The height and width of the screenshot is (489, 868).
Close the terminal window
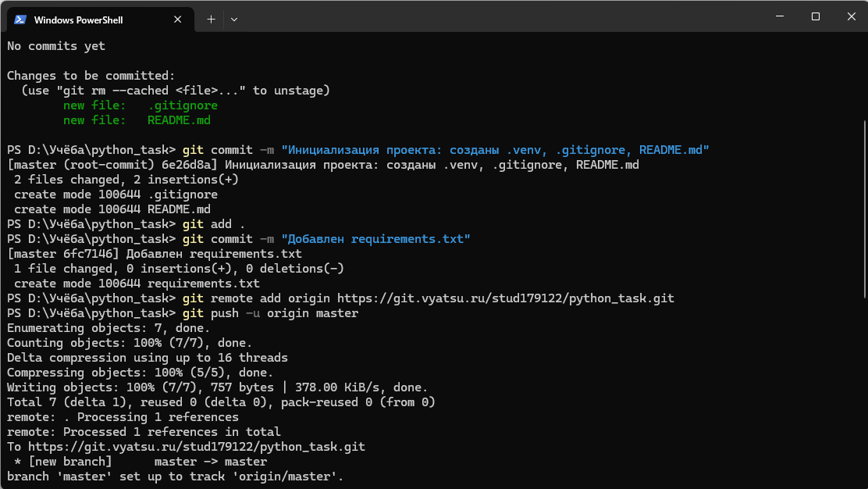pyautogui.click(x=850, y=16)
